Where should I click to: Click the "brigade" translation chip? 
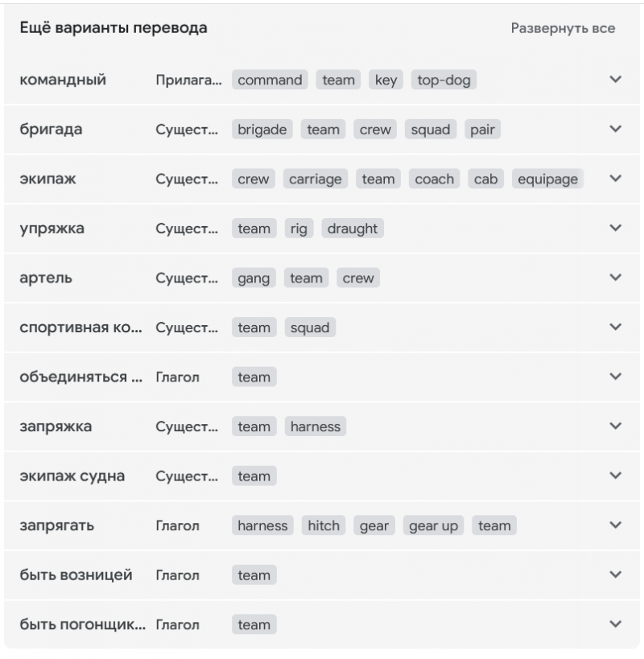262,130
